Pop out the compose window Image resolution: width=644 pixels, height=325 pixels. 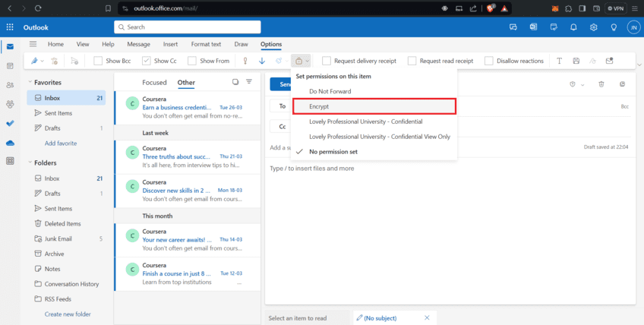[622, 84]
